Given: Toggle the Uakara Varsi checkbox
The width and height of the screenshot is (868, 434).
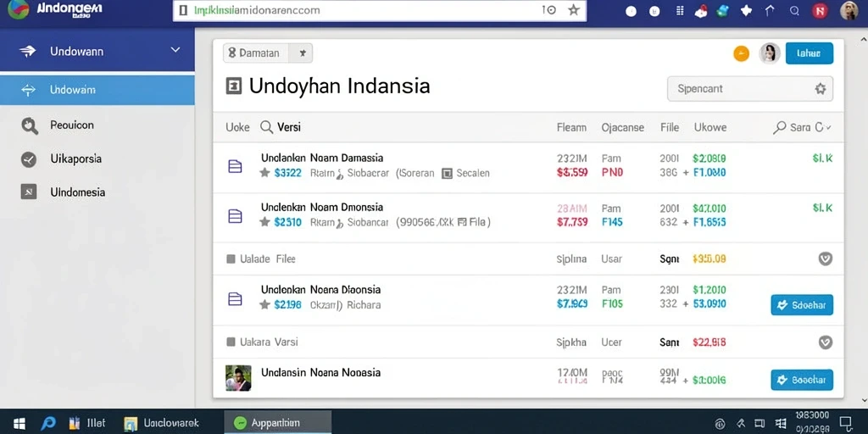Looking at the screenshot, I should click(x=231, y=342).
